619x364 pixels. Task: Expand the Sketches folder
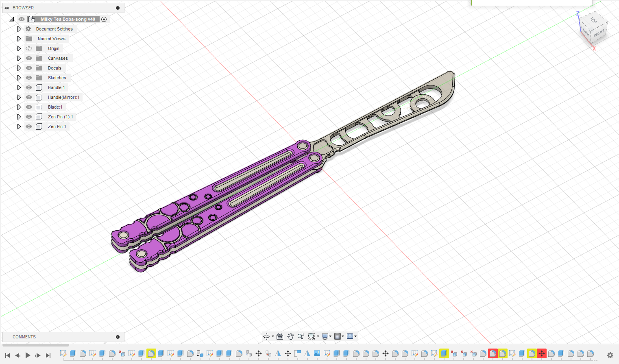pos(19,78)
